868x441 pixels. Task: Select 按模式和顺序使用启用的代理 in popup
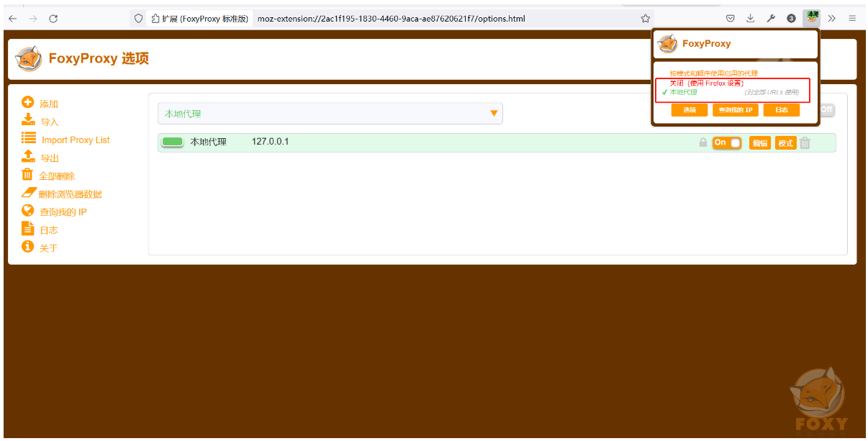[x=713, y=73]
